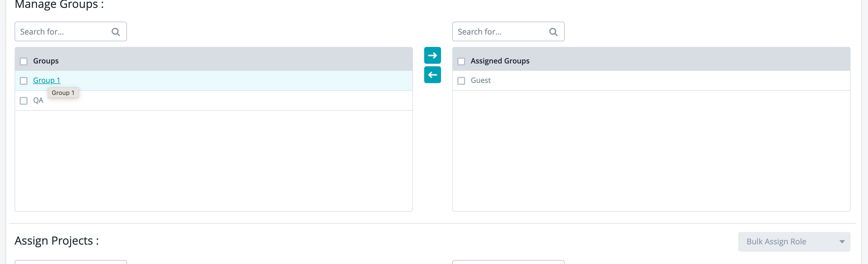868x264 pixels.
Task: Focus the Assigned Groups search field
Action: tap(501, 32)
